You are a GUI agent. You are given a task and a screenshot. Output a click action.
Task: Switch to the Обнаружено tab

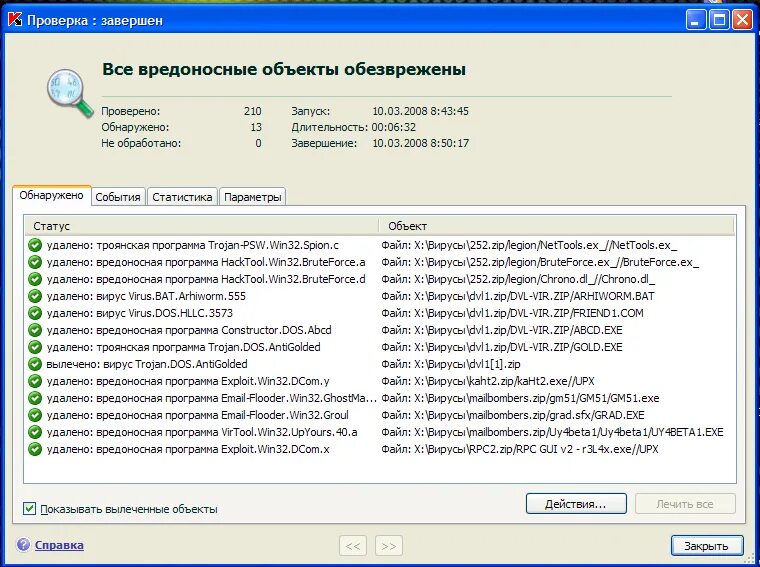pyautogui.click(x=51, y=195)
